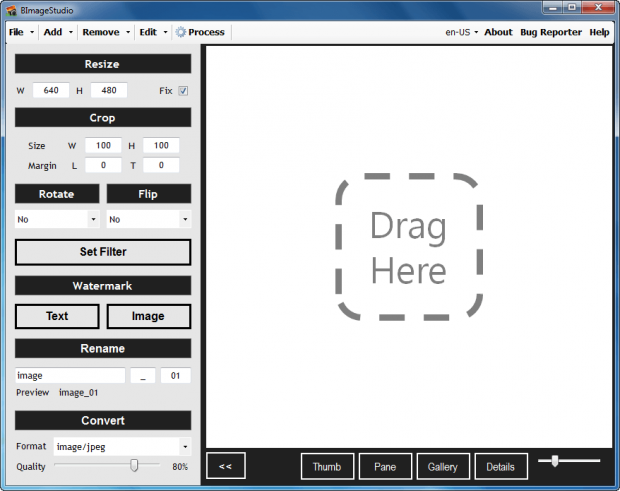Viewport: 620px width, 491px height.
Task: Click the BImageStudio title bar icon
Action: click(x=10, y=8)
